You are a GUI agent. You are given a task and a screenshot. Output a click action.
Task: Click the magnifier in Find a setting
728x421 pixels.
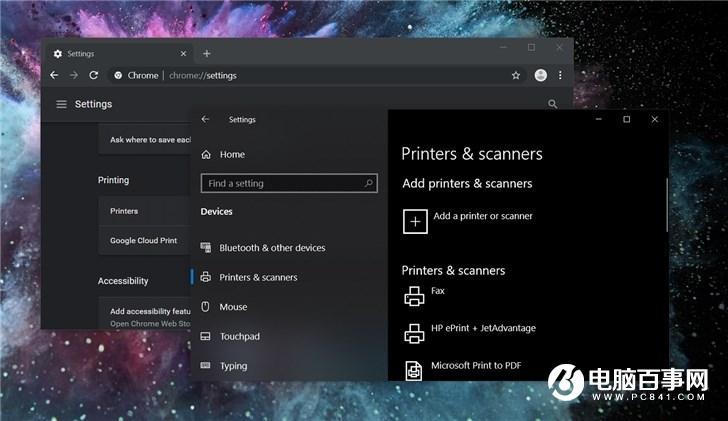tap(369, 183)
